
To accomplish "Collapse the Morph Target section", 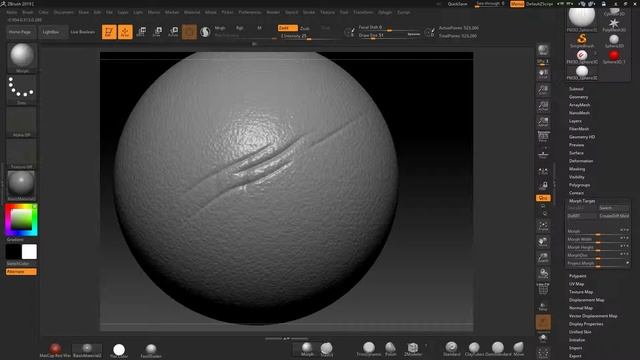I will [x=582, y=201].
